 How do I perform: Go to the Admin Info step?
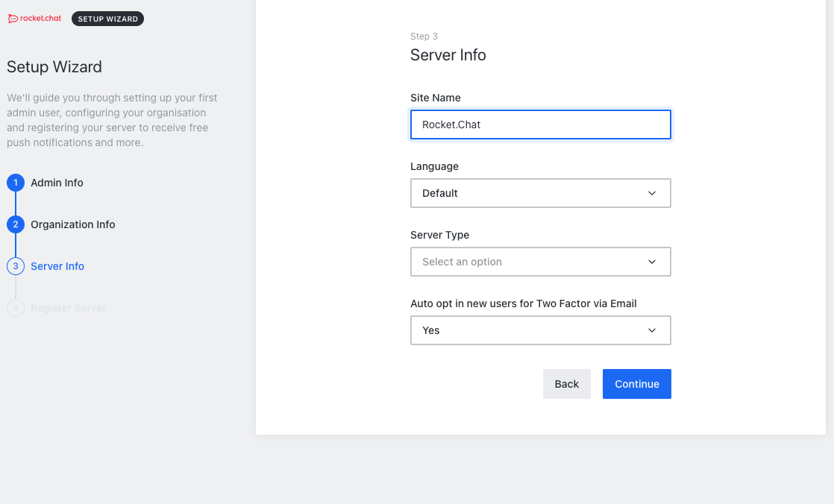click(57, 183)
